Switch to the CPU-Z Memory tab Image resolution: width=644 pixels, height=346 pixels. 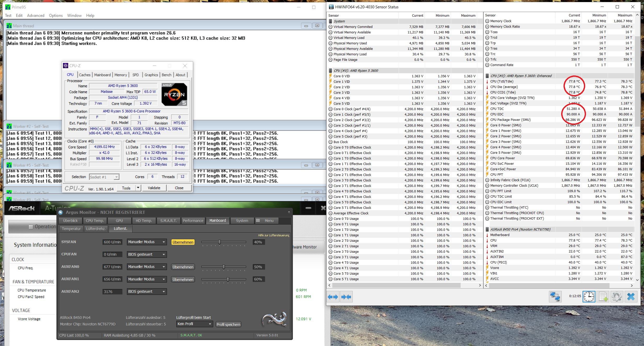click(120, 75)
